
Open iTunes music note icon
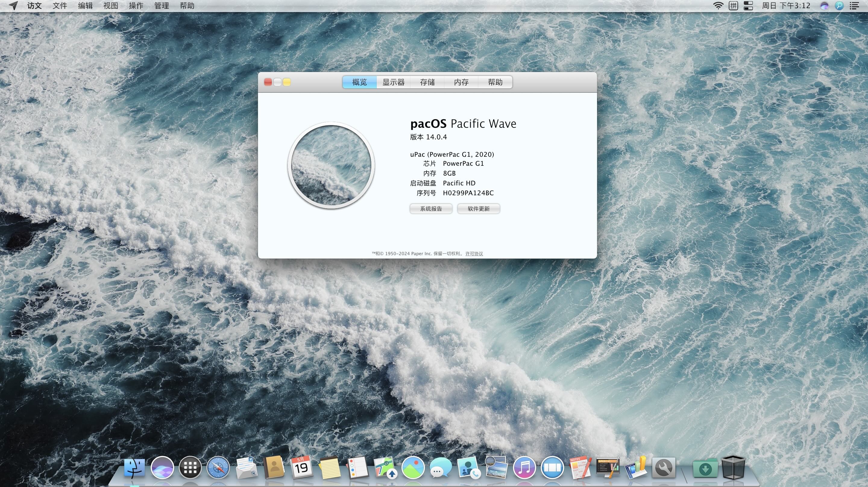[524, 467]
